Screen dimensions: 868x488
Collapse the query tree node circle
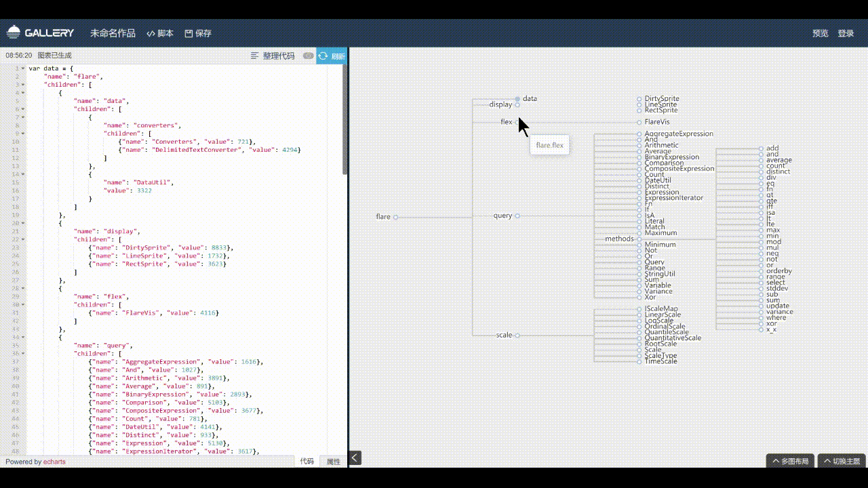point(517,216)
